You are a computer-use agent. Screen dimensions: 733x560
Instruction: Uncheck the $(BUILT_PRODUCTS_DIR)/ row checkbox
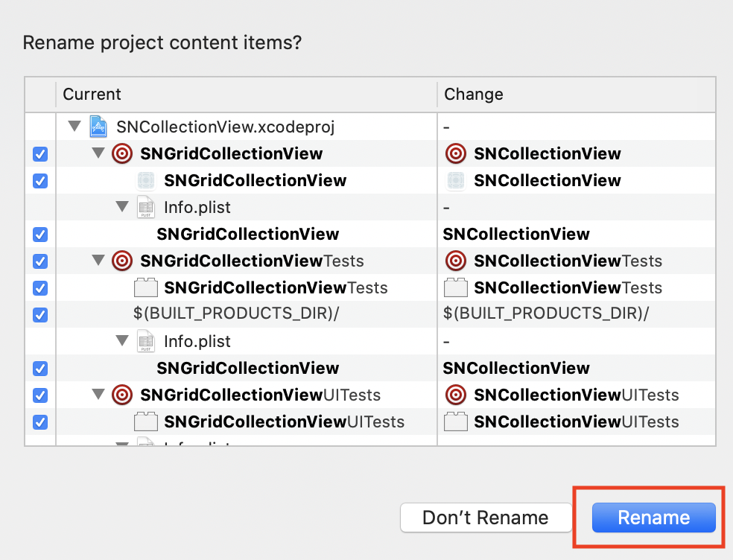(40, 315)
